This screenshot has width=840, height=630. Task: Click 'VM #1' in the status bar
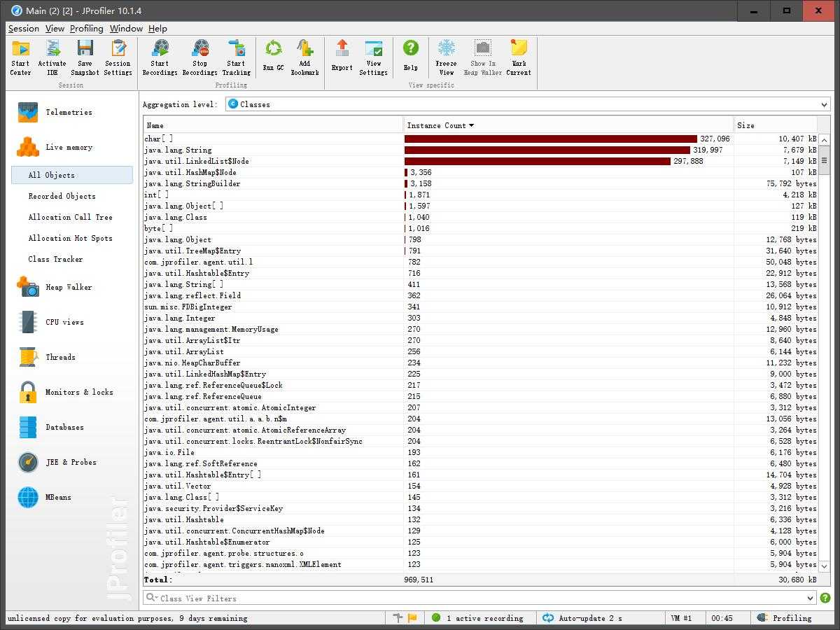tap(681, 618)
